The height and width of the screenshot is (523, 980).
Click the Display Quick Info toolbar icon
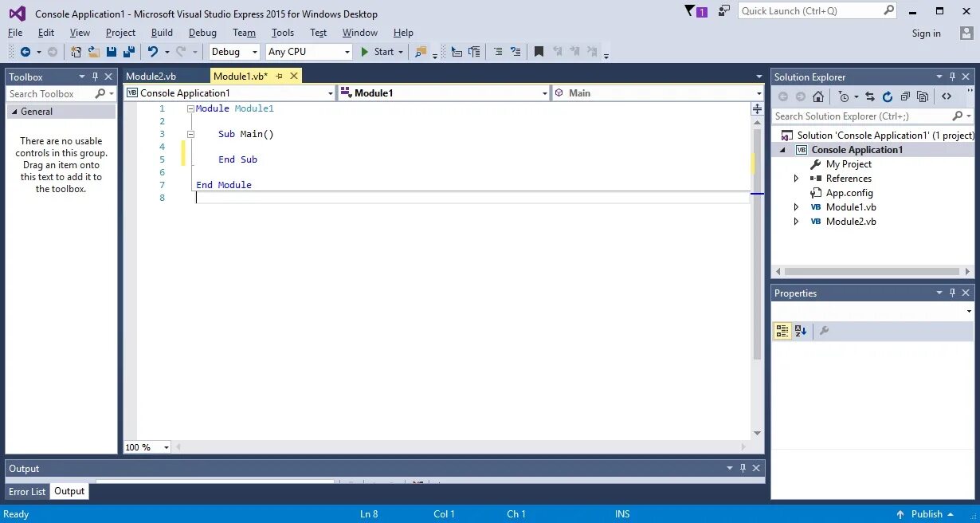[x=474, y=52]
